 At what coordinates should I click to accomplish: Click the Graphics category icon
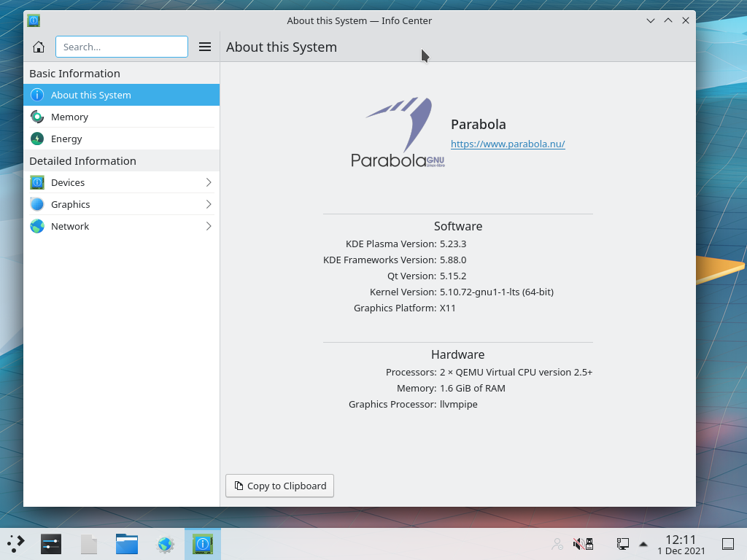coord(37,204)
